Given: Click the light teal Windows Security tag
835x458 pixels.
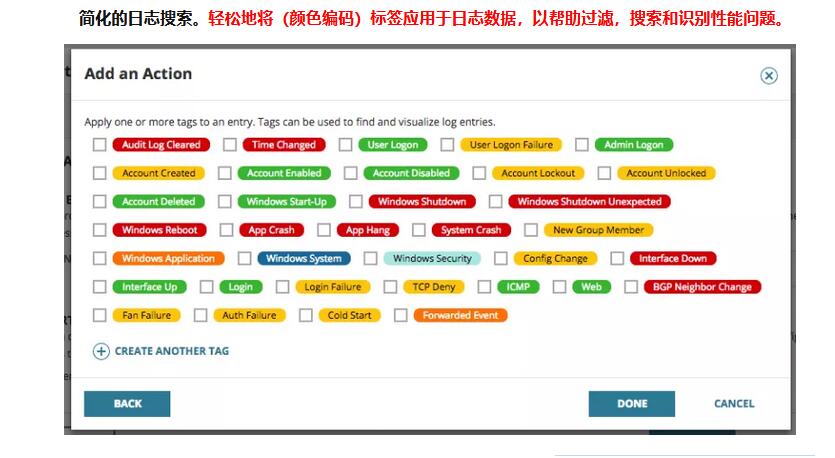Looking at the screenshot, I should point(431,259).
